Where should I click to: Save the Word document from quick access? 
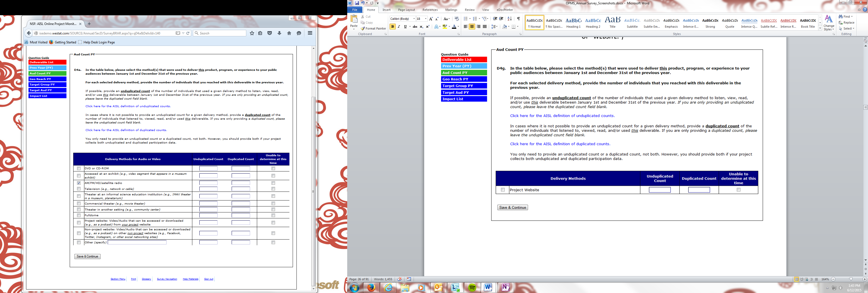pyautogui.click(x=357, y=3)
